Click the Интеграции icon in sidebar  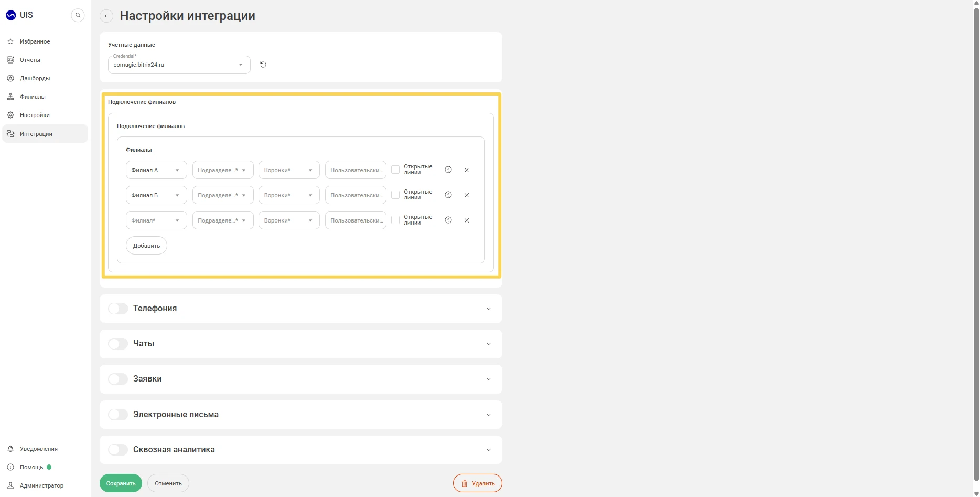[10, 134]
